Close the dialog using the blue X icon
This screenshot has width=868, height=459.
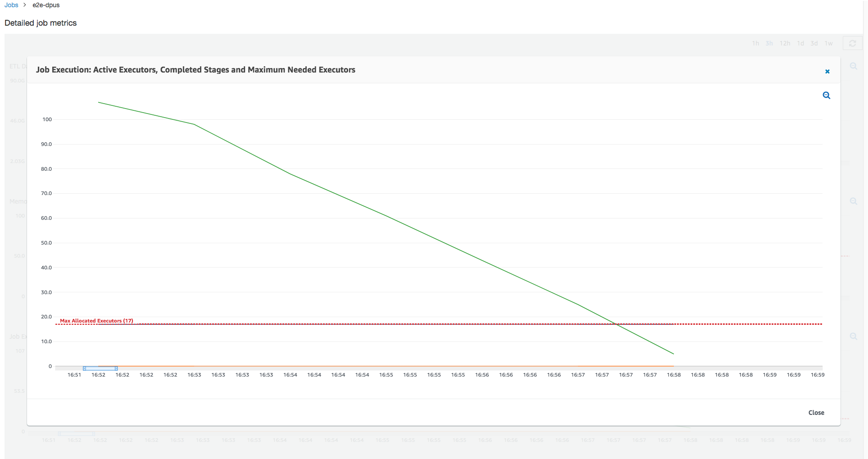[827, 72]
